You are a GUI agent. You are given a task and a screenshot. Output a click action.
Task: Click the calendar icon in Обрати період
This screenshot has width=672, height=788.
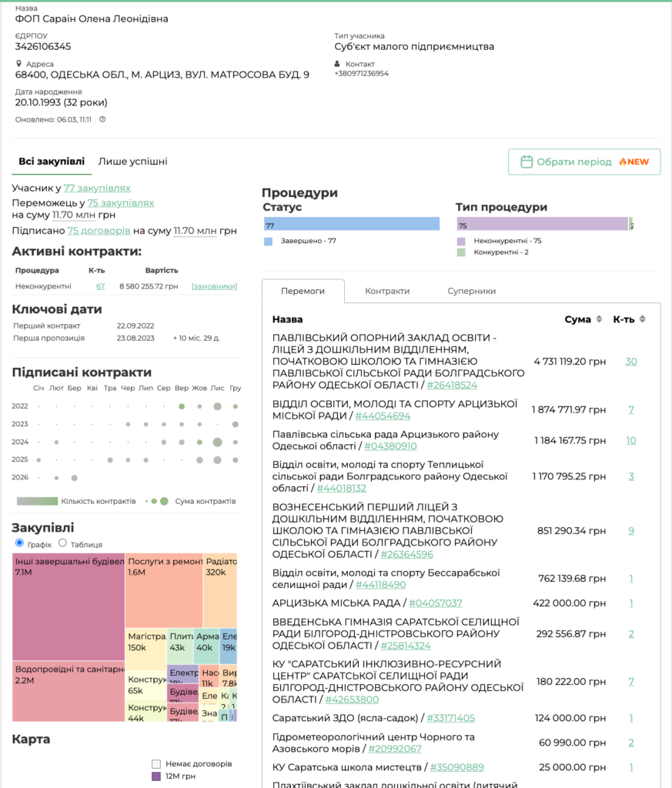point(527,162)
